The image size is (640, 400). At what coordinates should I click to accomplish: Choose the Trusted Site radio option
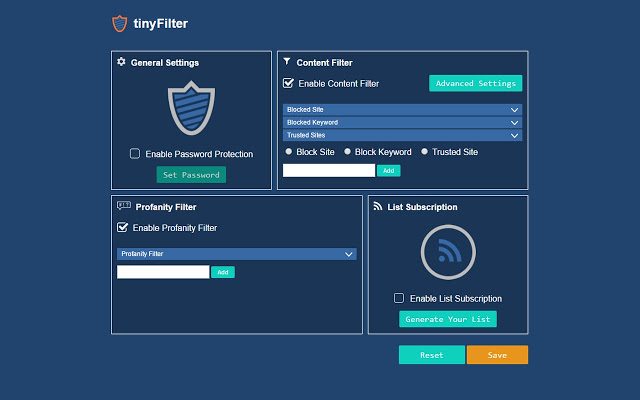[424, 151]
